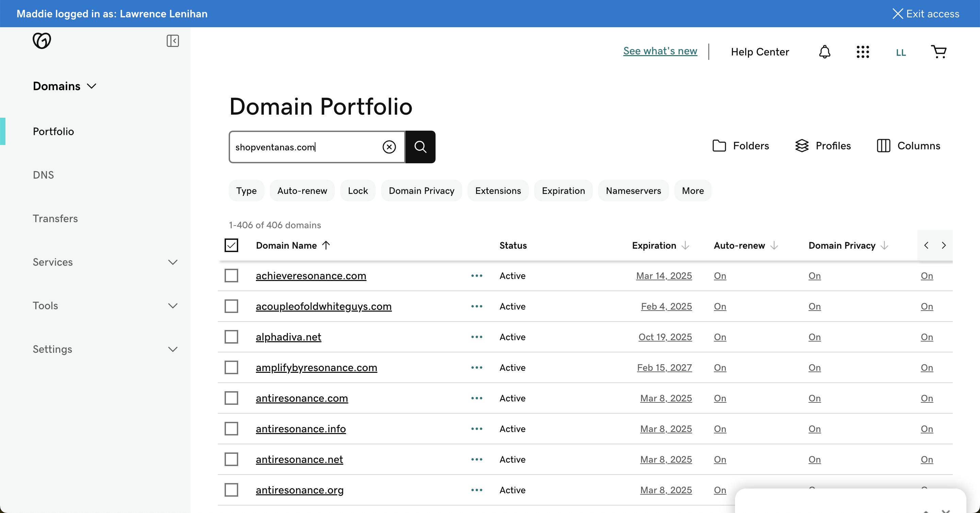Show previous table columns arrow
The height and width of the screenshot is (513, 980).
pyautogui.click(x=926, y=245)
